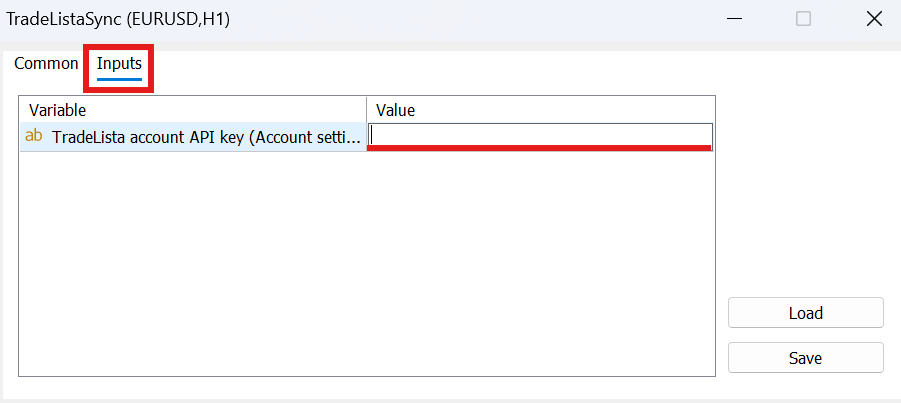The width and height of the screenshot is (901, 403).
Task: Click the Value column header
Action: coord(541,110)
